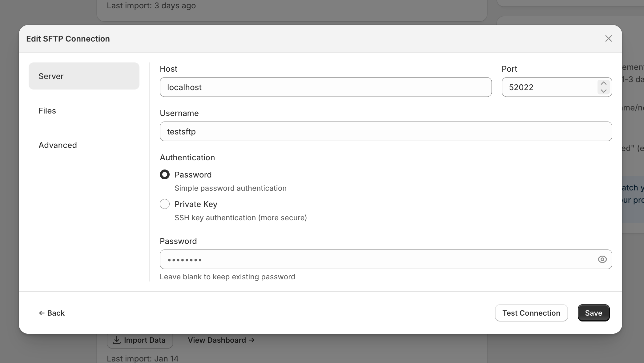Click the Host input field

[x=325, y=87]
